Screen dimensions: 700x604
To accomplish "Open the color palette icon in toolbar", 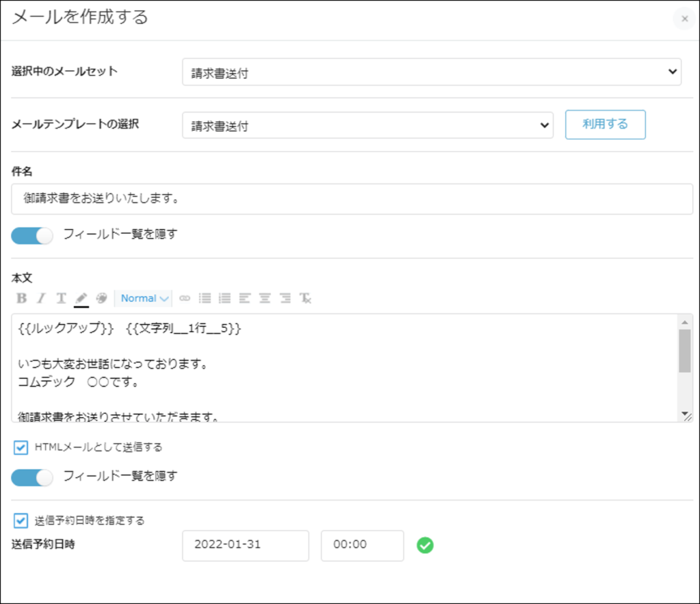I will [101, 298].
